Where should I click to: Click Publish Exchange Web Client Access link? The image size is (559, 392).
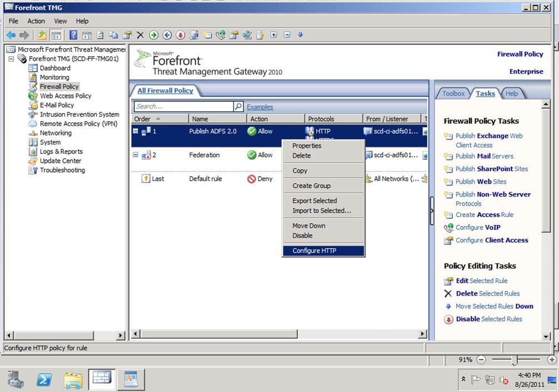click(489, 140)
